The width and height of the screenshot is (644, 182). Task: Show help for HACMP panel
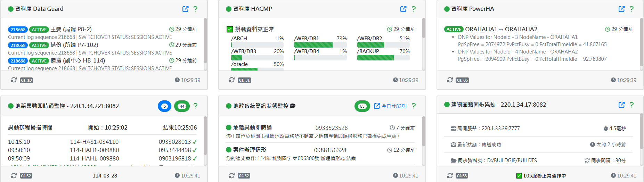click(x=414, y=9)
